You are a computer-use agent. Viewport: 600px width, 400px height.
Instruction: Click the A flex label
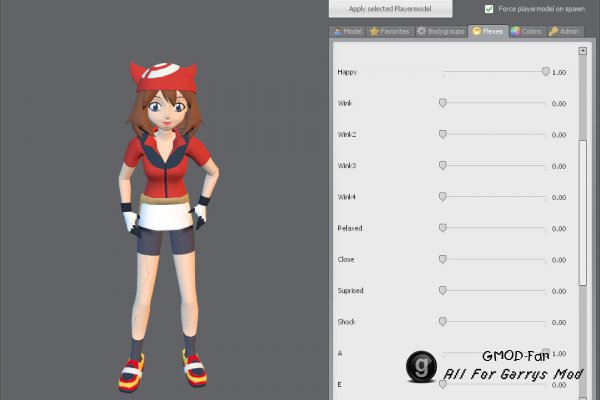click(340, 353)
